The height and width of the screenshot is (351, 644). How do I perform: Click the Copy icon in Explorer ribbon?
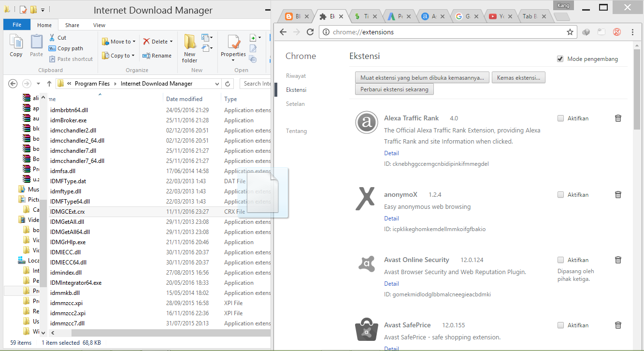(16, 43)
